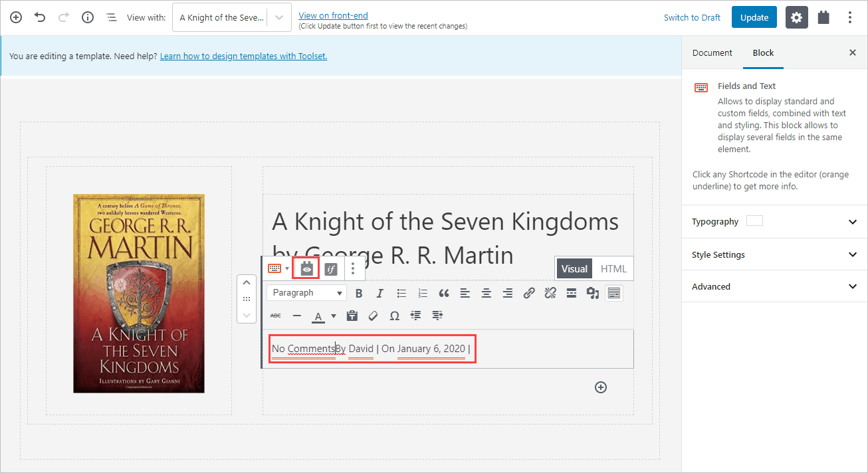This screenshot has height=473, width=868.
Task: Grab the block drag handle
Action: [247, 299]
